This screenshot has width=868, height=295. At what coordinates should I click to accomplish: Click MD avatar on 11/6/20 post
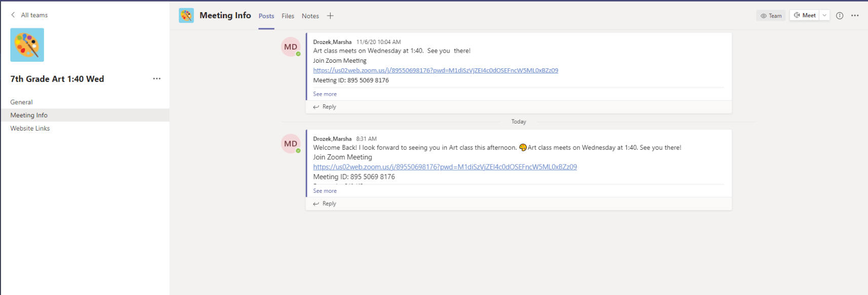tap(291, 47)
